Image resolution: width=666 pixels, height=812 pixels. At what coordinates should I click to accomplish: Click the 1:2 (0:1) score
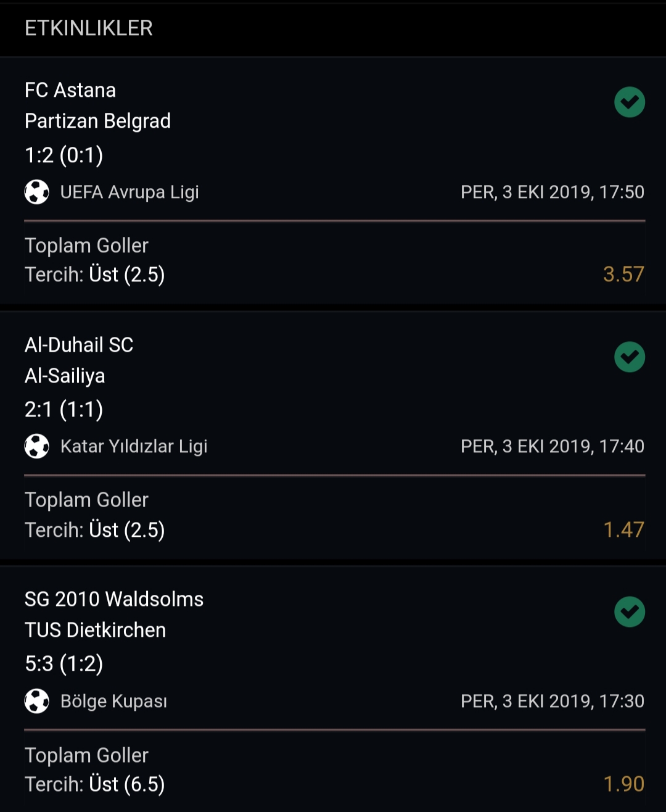64,155
